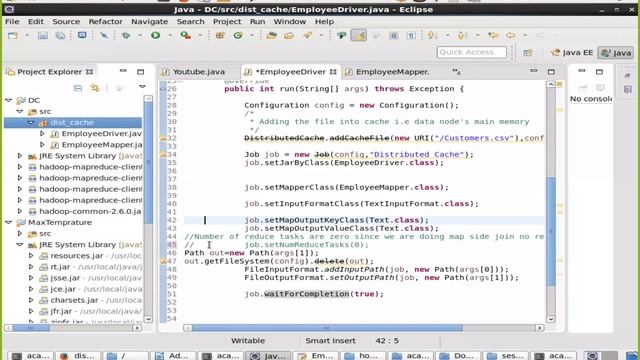This screenshot has height=360, width=640.
Task: Open the Project Explorer view menu triangle
Action: click(142, 87)
